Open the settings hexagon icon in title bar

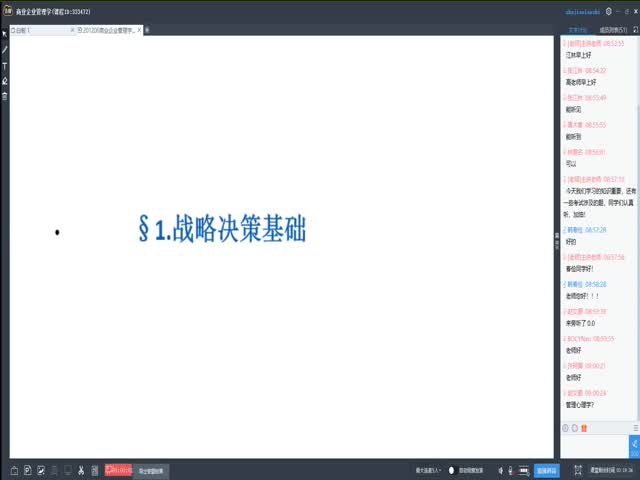pyautogui.click(x=609, y=11)
